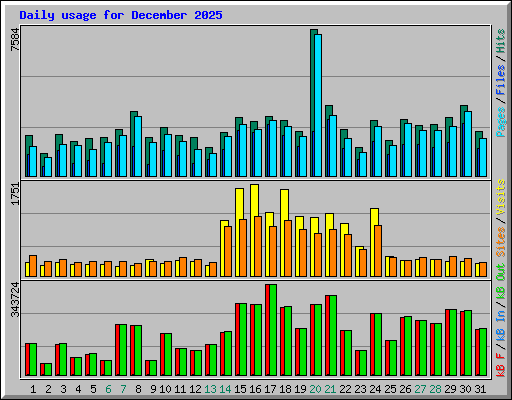Click day label 19 on the x-axis
Image resolution: width=512 pixels, height=400 pixels.
pos(300,389)
